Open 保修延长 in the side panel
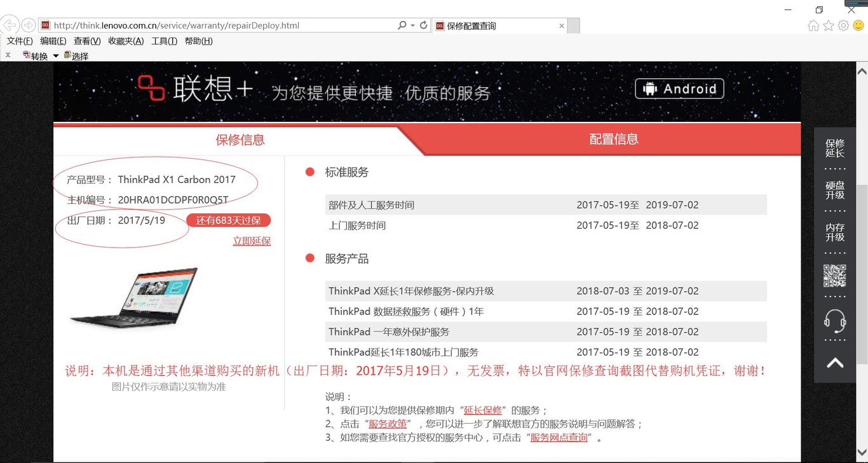This screenshot has height=463, width=868. 835,148
